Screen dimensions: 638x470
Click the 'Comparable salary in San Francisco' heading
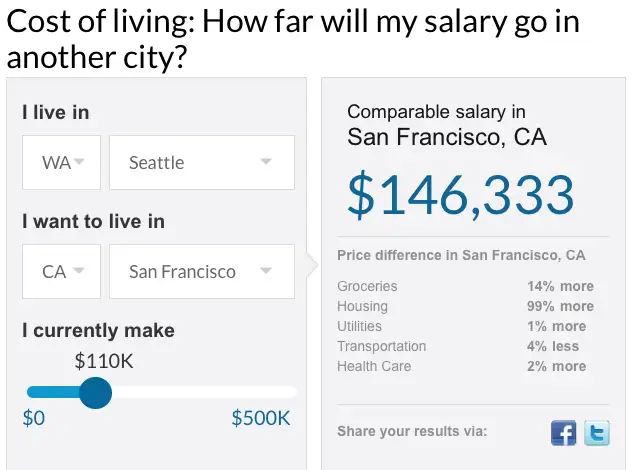447,125
